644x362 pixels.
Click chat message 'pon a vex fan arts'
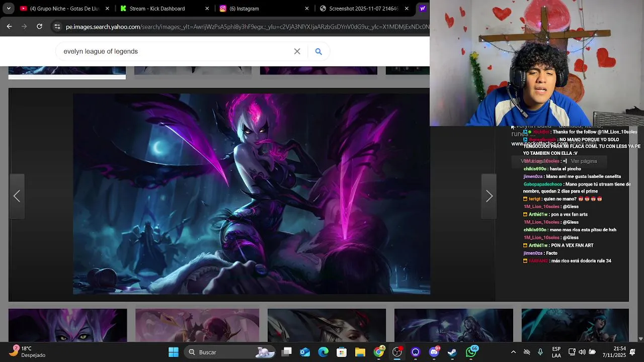pos(569,215)
